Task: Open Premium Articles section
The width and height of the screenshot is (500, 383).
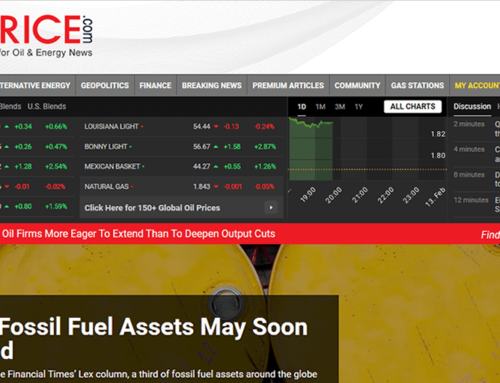Action: click(288, 86)
